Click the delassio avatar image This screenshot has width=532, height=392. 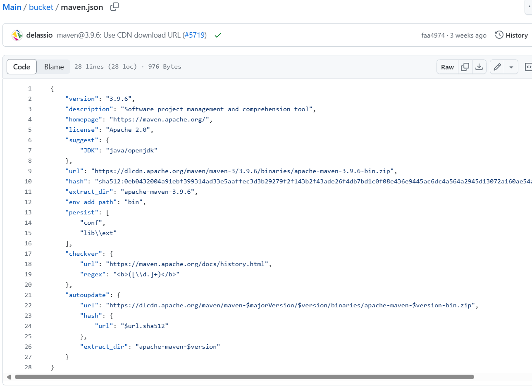pyautogui.click(x=17, y=35)
